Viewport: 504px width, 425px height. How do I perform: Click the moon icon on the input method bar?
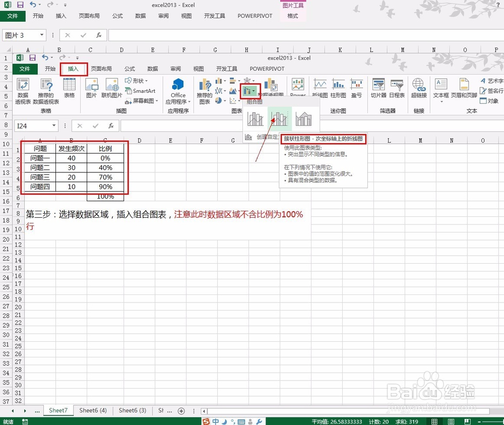click(224, 421)
